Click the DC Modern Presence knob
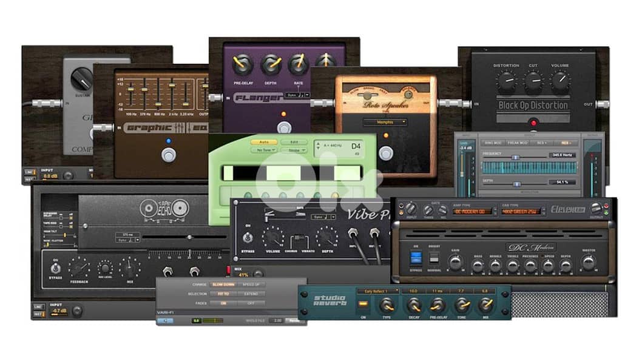 [530, 266]
